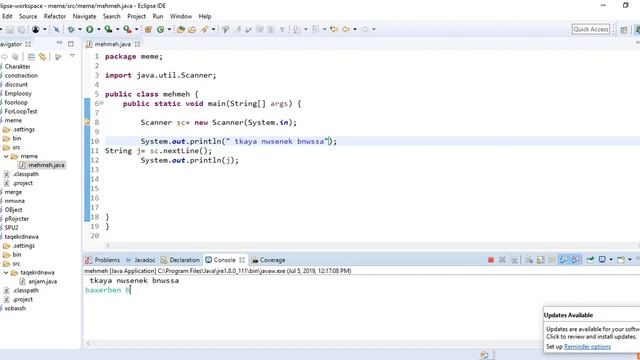Switch to the Javadoc tab
Screen dimensions: 640x360
click(140, 260)
